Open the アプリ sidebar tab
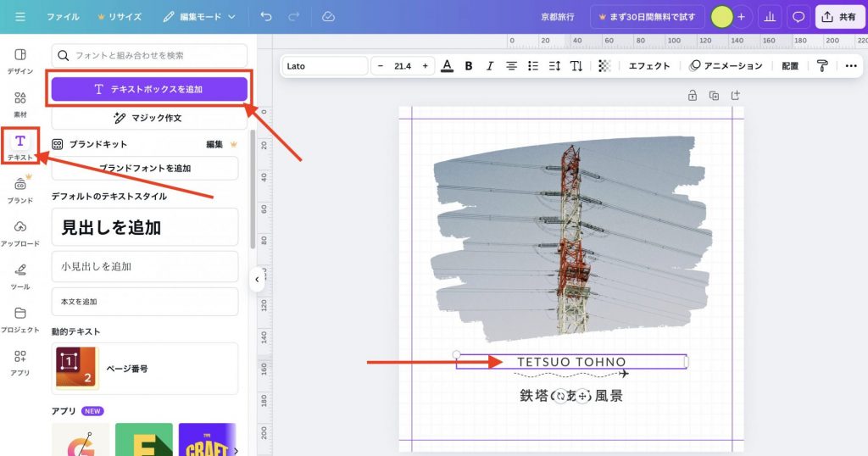The height and width of the screenshot is (456, 868). pyautogui.click(x=20, y=363)
